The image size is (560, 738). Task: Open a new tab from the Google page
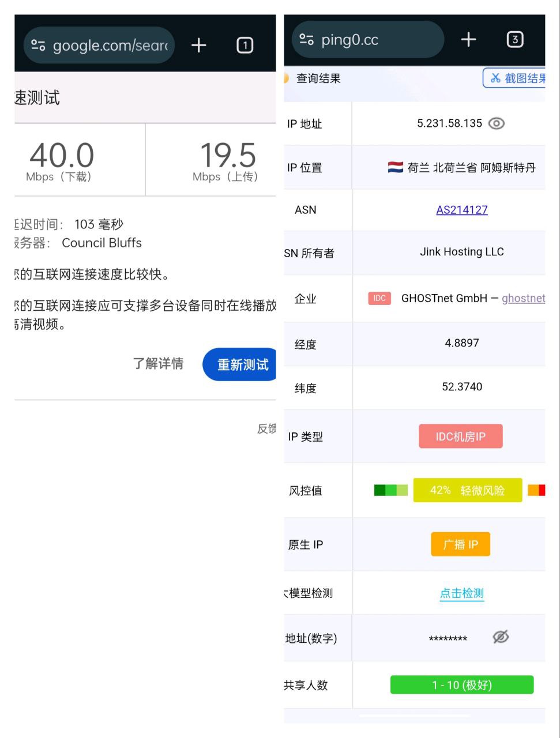pos(198,46)
